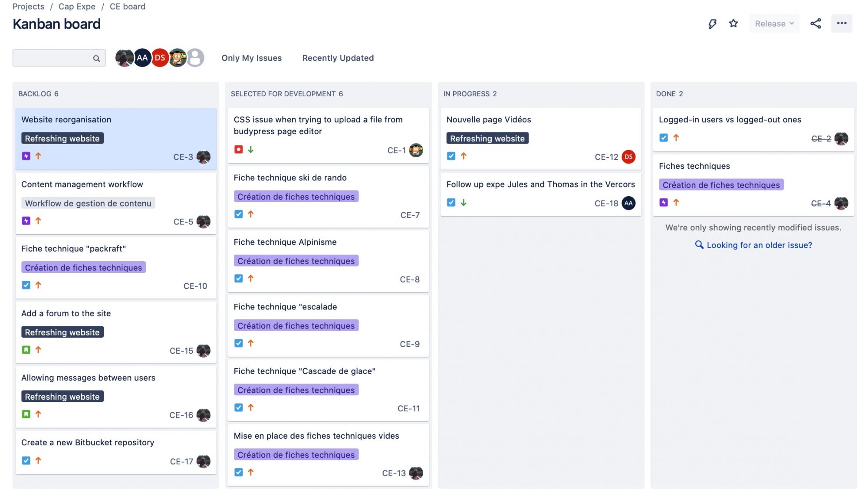Click the task checkbox icon on CE-7

238,214
